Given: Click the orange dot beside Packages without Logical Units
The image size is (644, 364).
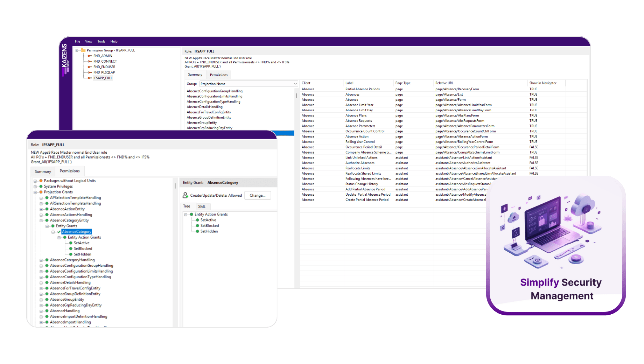Looking at the screenshot, I should 41,181.
